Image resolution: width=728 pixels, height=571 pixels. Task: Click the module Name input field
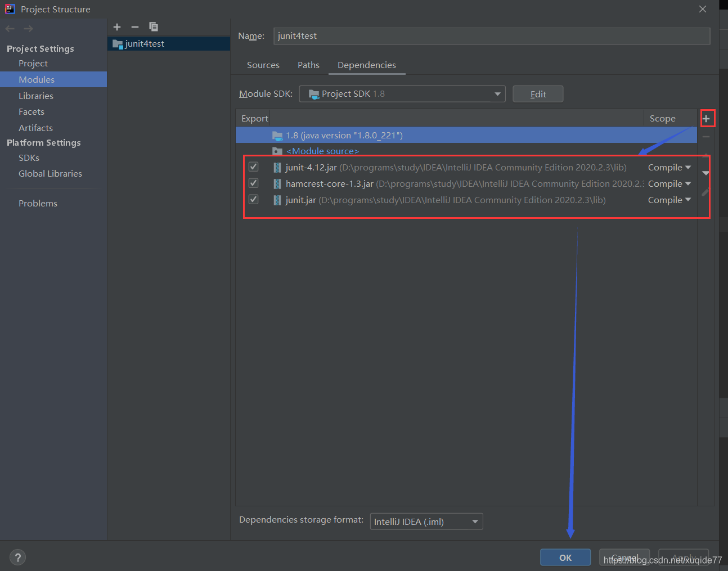[x=492, y=36]
